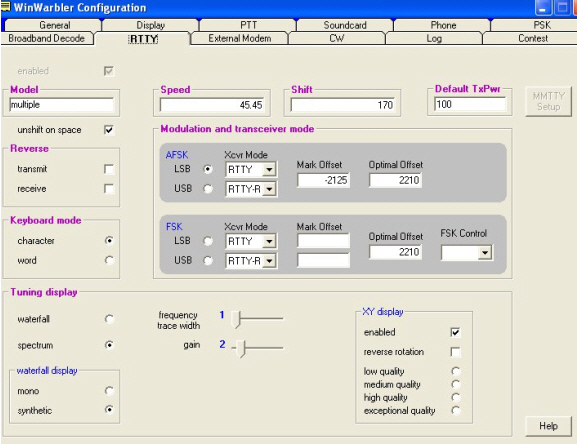Screen dimensions: 578x445
Task: Select FSK LSB radio button
Action: tap(208, 241)
